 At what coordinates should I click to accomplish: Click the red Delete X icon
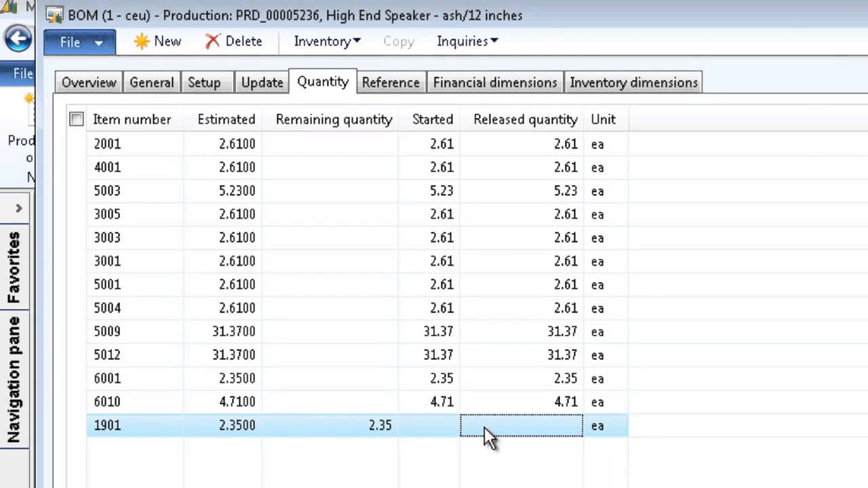212,41
